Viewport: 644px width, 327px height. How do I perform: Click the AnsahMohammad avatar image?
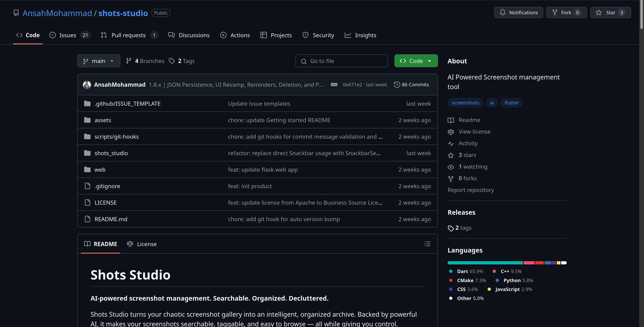pos(87,85)
